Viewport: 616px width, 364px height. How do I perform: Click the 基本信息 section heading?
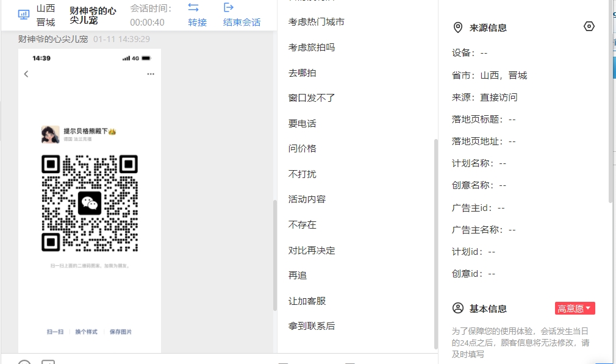pyautogui.click(x=488, y=309)
